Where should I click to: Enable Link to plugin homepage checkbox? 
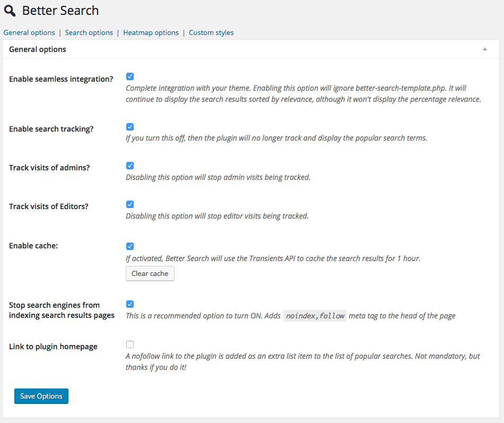click(130, 344)
